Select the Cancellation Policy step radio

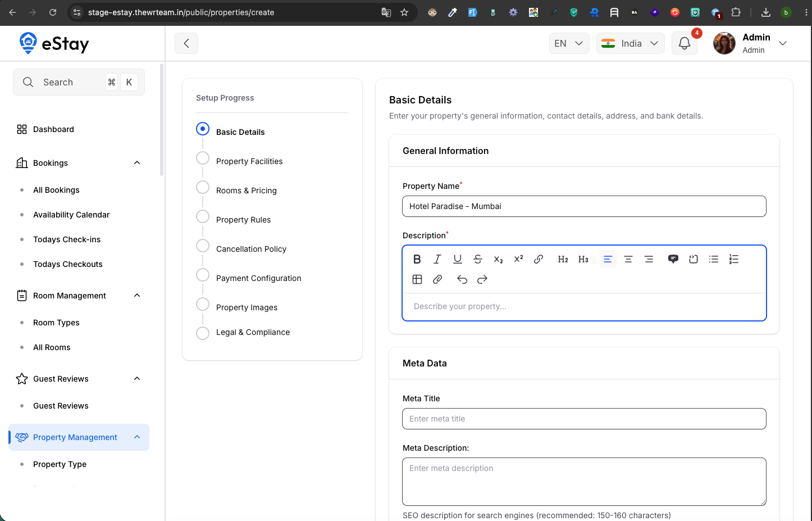(203, 246)
